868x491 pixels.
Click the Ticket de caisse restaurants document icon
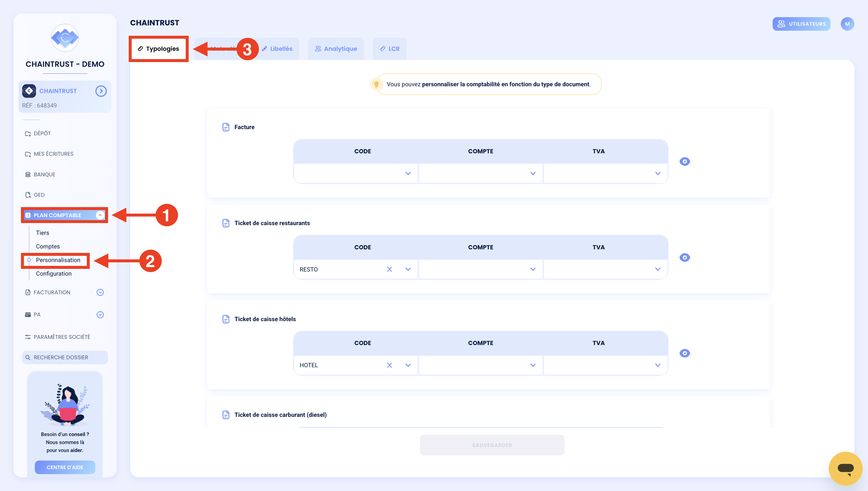point(226,223)
